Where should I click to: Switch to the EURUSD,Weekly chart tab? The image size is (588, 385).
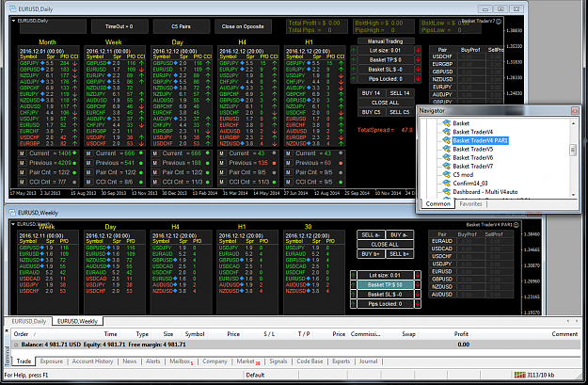tap(77, 321)
